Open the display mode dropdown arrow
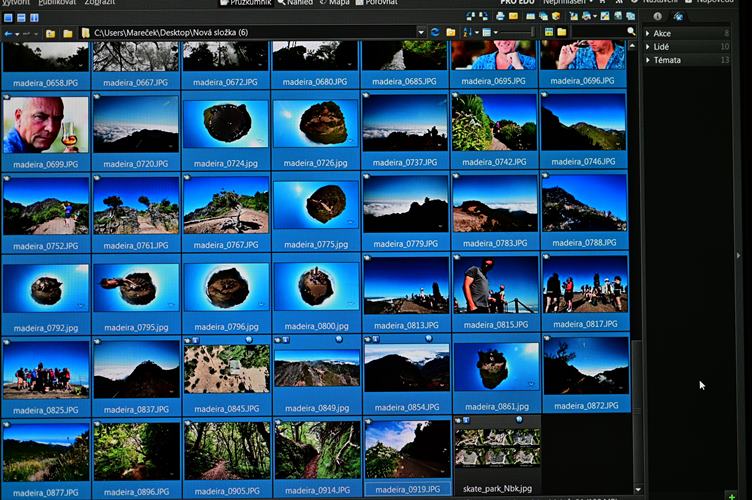Screen dimensions: 752x500 (495, 33)
